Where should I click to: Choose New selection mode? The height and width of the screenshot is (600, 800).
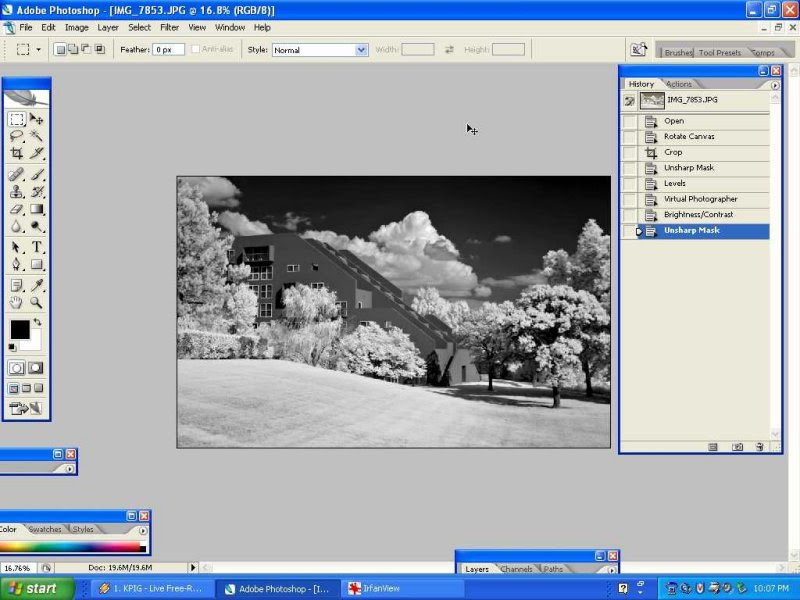click(x=60, y=49)
